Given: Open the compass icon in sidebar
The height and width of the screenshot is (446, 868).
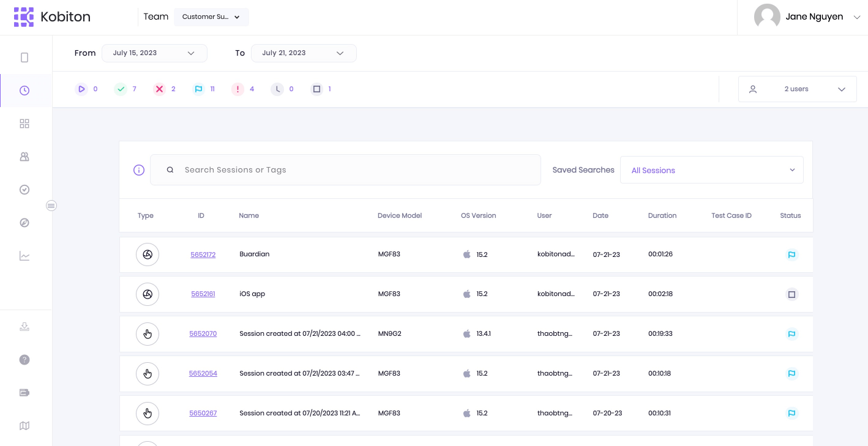Looking at the screenshot, I should tap(24, 223).
